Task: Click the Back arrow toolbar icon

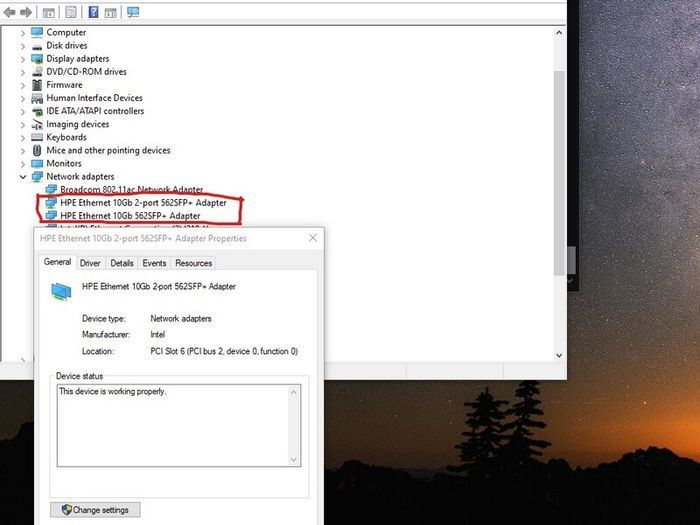Action: tap(9, 12)
